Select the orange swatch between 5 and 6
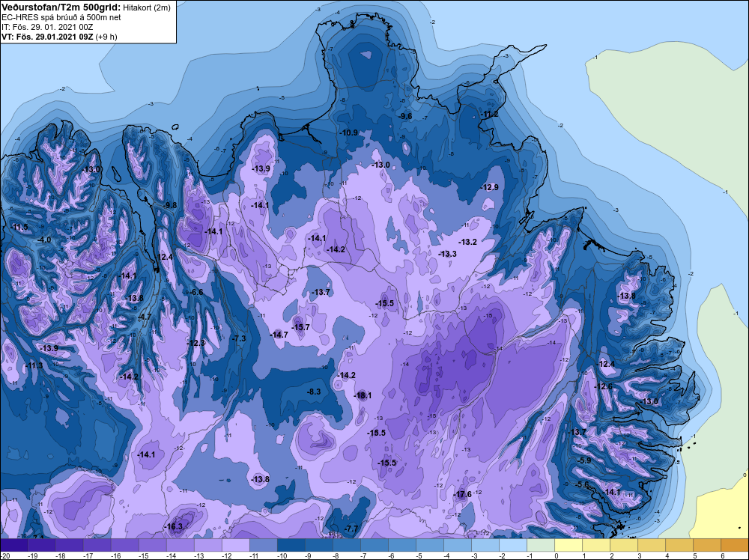Screen dimensions: 749x560 coord(708,545)
